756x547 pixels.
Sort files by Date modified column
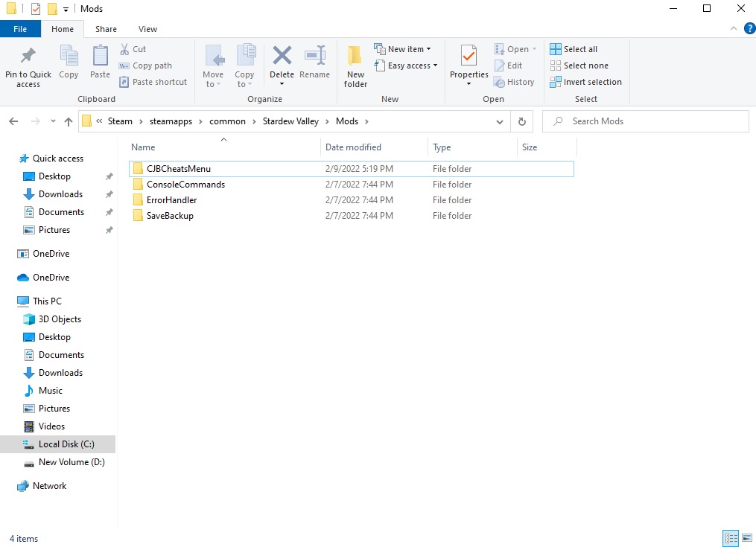coord(353,147)
